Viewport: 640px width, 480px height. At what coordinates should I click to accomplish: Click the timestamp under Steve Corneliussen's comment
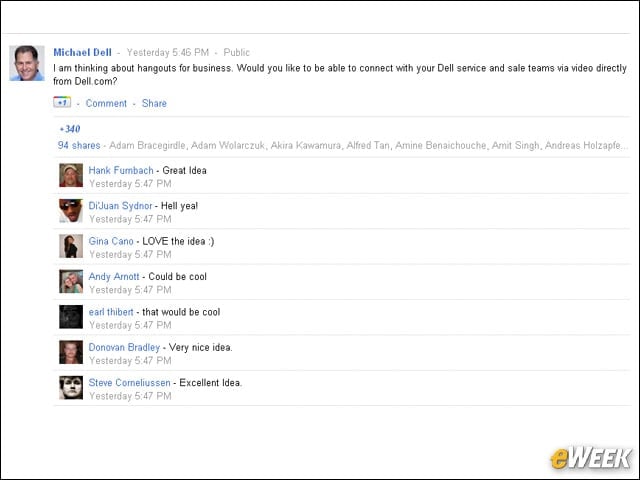pos(130,396)
